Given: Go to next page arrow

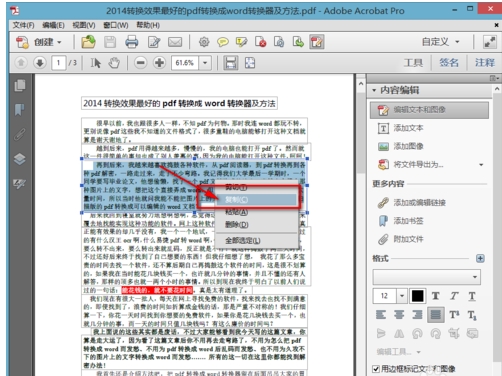Looking at the screenshot, I should point(40,63).
